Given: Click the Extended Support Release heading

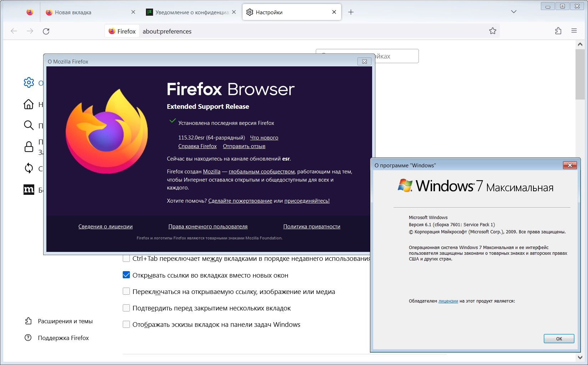Looking at the screenshot, I should tap(208, 107).
